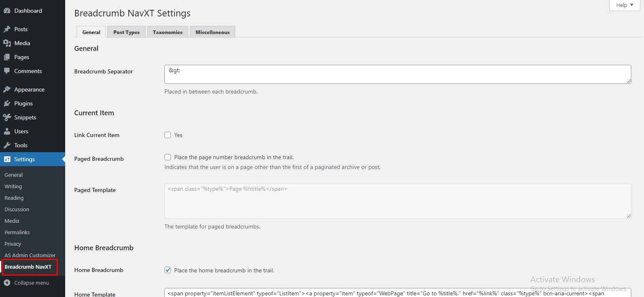
Task: Select the Comments menu label
Action: [x=28, y=71]
